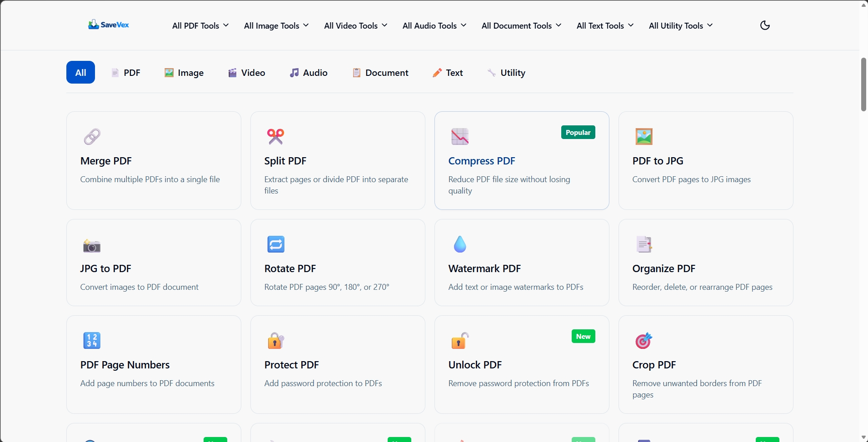Viewport: 868px width, 442px height.
Task: Click the scrollbar down arrow
Action: pyautogui.click(x=863, y=437)
